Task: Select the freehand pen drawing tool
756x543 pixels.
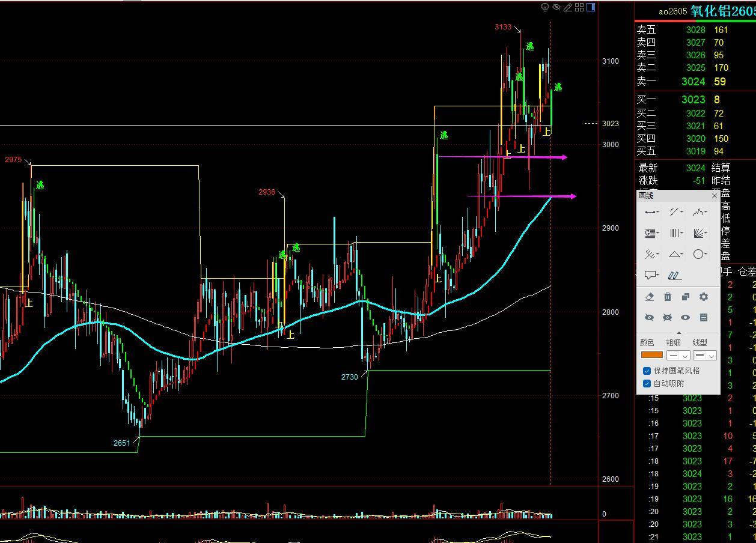Action: pyautogui.click(x=675, y=276)
